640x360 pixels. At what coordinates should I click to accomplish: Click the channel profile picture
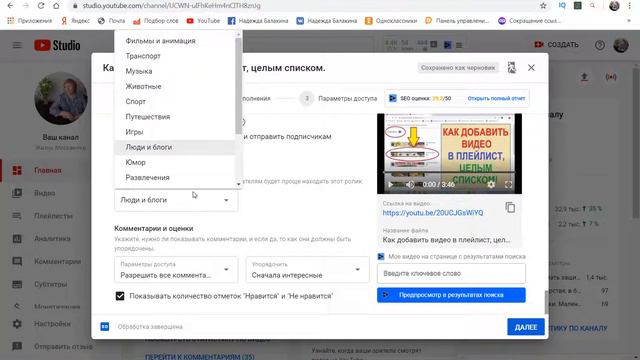(61, 98)
